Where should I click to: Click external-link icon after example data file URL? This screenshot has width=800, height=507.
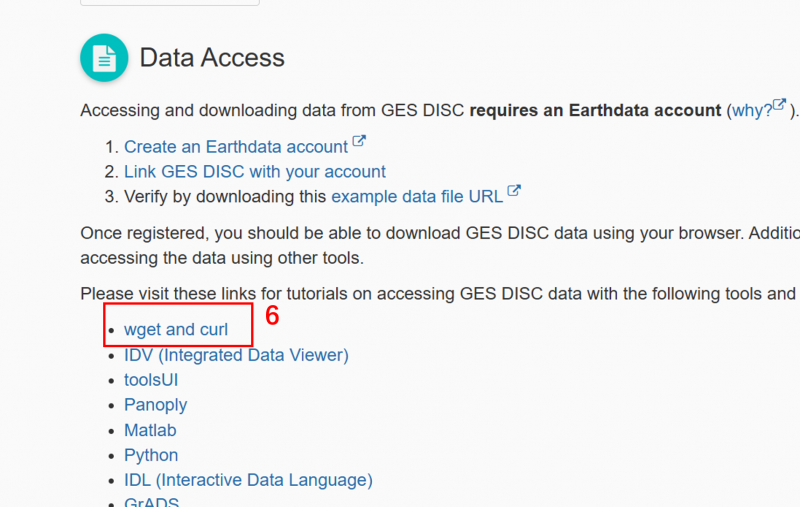click(x=514, y=190)
